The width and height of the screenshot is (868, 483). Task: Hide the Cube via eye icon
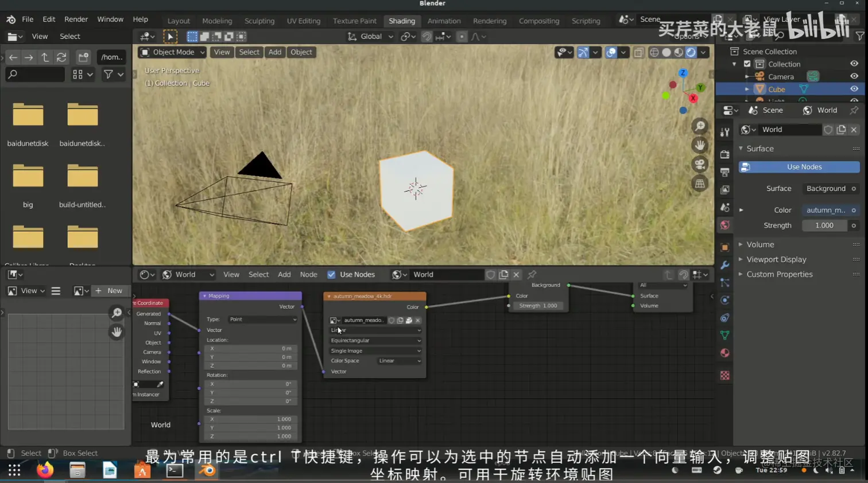(854, 89)
